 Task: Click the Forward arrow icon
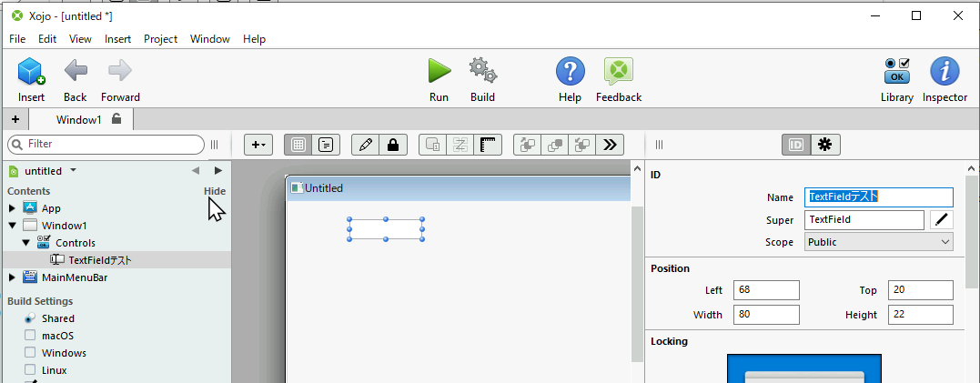[120, 71]
